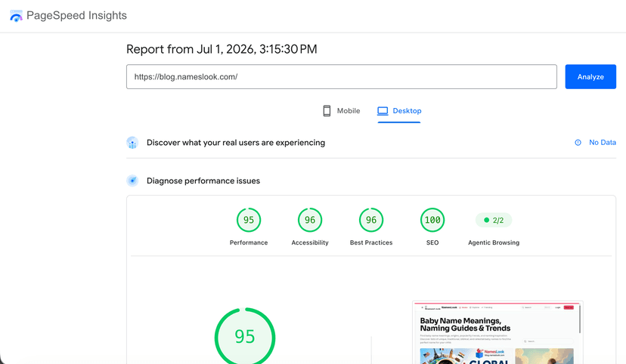Click the Diagnose performance issues heading
This screenshot has height=364, width=626.
[x=203, y=180]
